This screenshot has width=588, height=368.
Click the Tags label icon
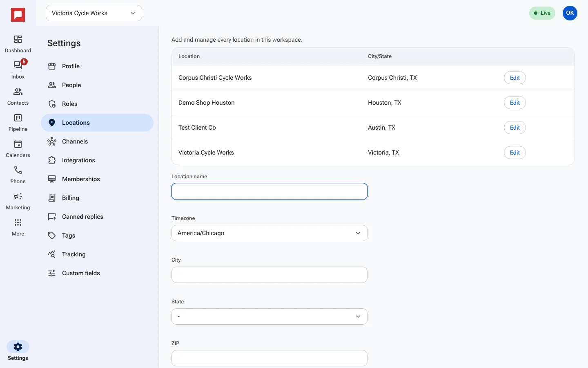tap(52, 236)
